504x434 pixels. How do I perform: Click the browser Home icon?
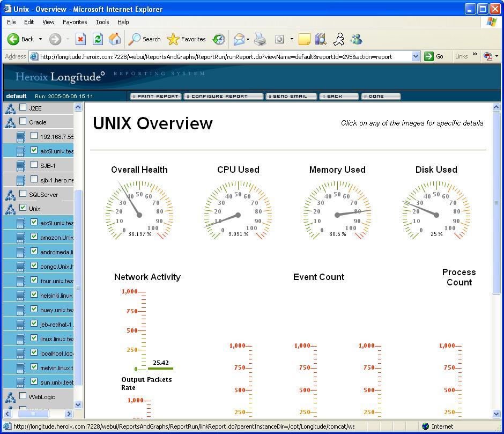[114, 39]
